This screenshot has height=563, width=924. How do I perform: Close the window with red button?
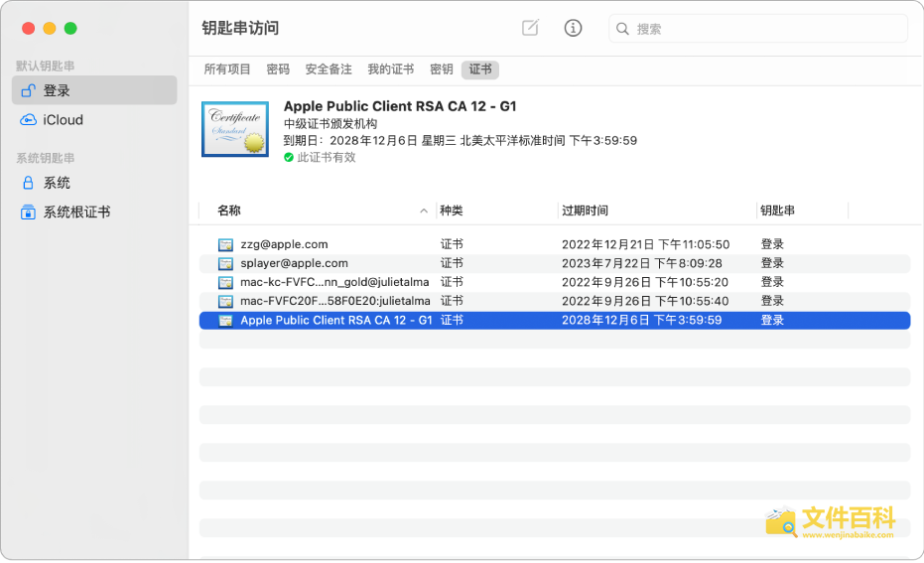[28, 28]
